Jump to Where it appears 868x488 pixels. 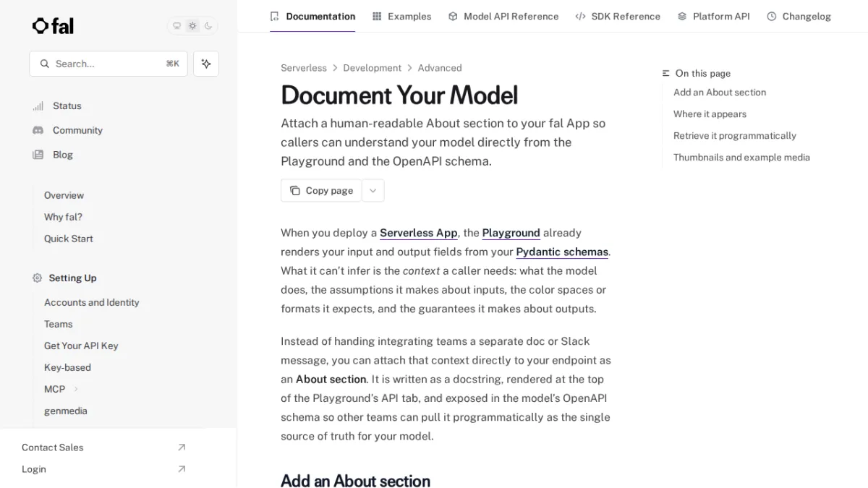click(x=710, y=114)
